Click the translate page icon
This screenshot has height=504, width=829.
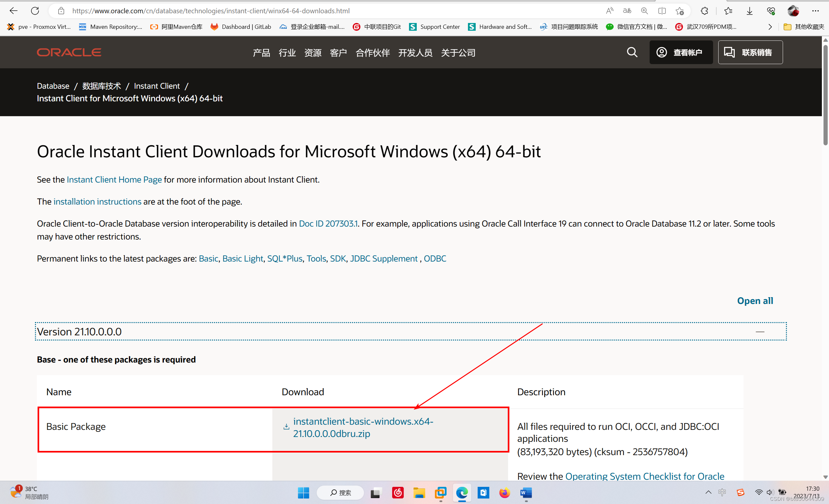627,11
